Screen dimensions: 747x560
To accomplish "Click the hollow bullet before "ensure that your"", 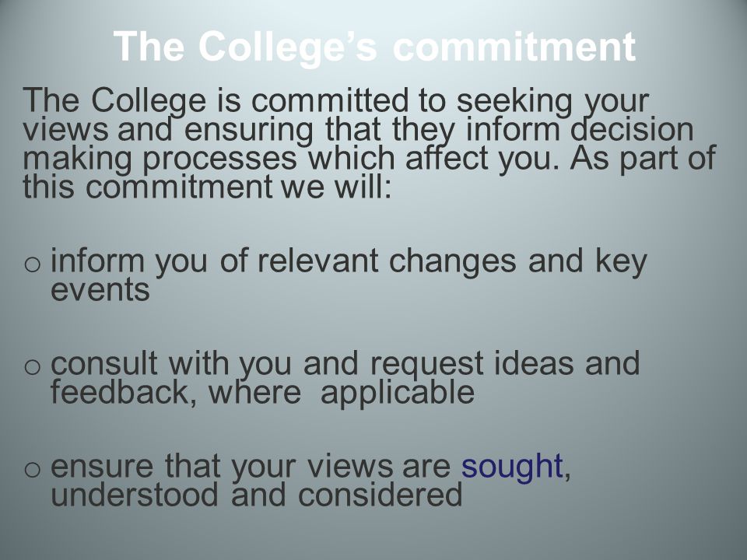I will (x=32, y=470).
